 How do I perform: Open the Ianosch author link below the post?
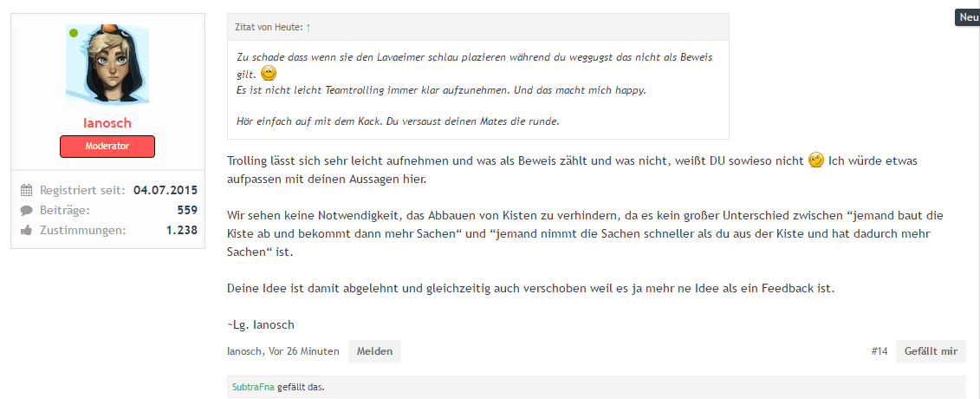(x=245, y=351)
